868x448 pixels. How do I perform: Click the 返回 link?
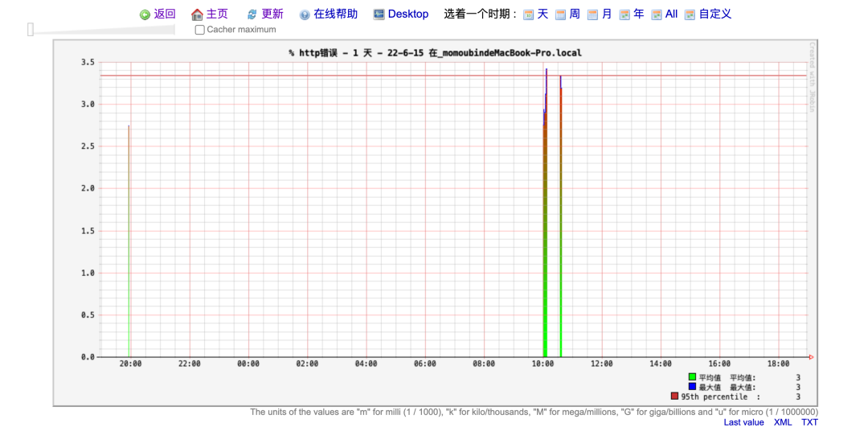165,14
